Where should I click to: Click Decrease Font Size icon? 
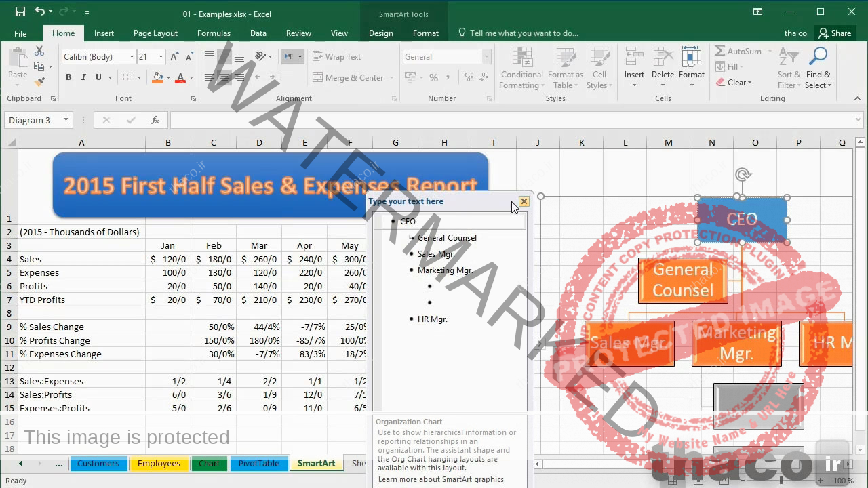[189, 57]
